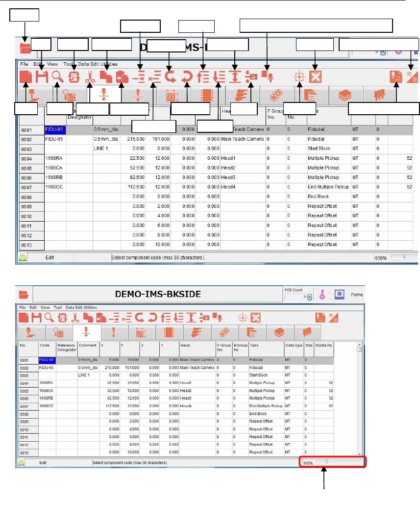Screen dimensions: 420x526
Task: Click the crosshair target icon in the lower window toolbar
Action: (x=243, y=317)
